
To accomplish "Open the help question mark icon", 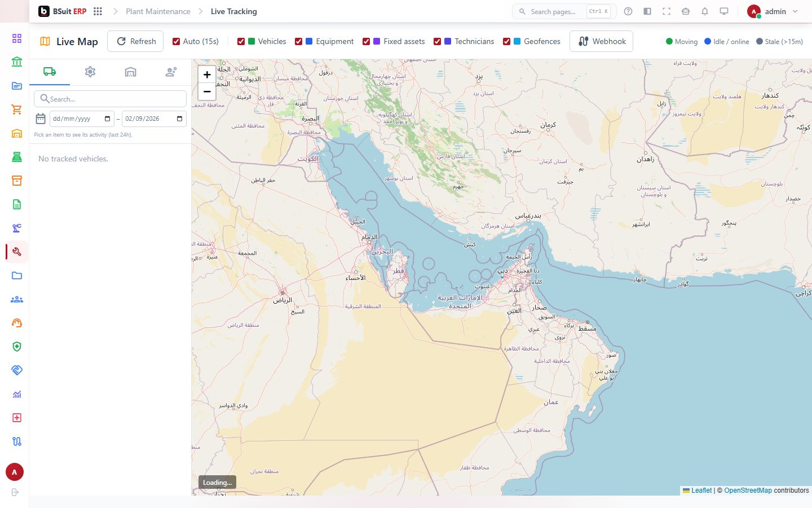I will coord(628,11).
